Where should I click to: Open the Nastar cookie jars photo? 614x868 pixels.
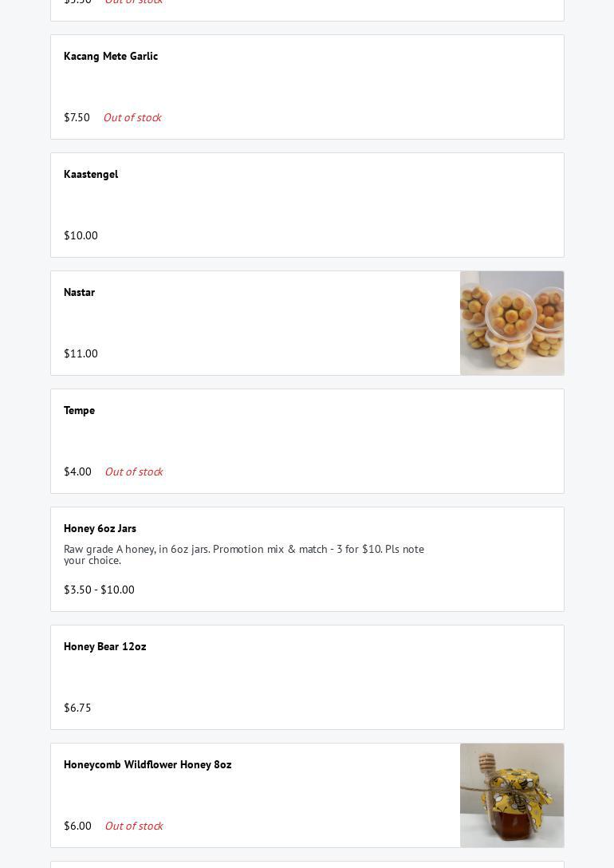pyautogui.click(x=512, y=323)
